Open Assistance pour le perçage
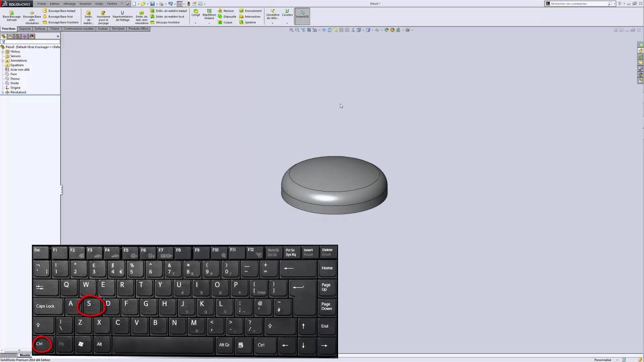This screenshot has width=644, height=362. pos(103,17)
